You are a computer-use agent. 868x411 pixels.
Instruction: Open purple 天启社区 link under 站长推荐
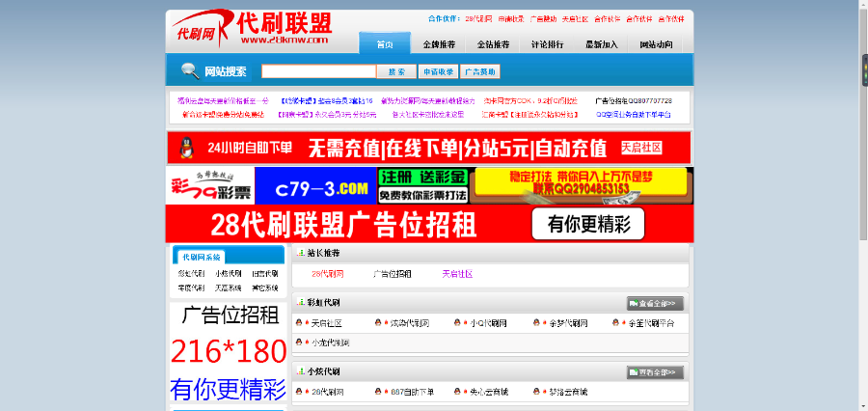point(457,274)
